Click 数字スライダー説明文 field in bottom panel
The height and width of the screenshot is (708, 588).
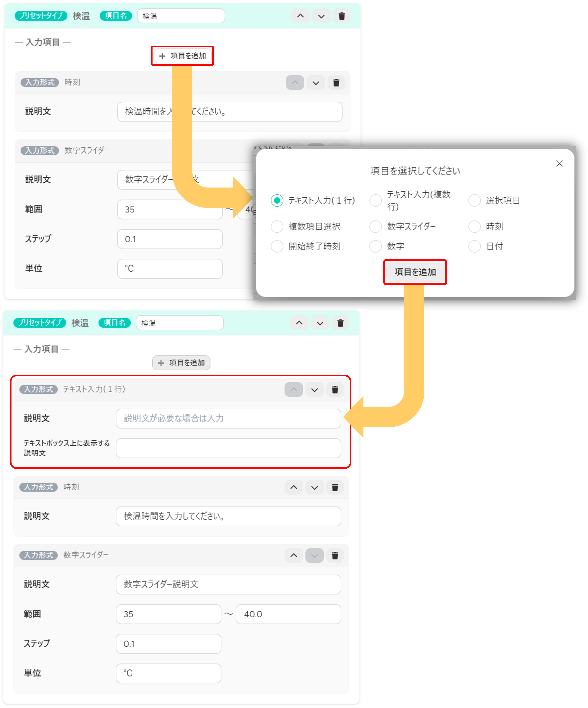coord(228,585)
